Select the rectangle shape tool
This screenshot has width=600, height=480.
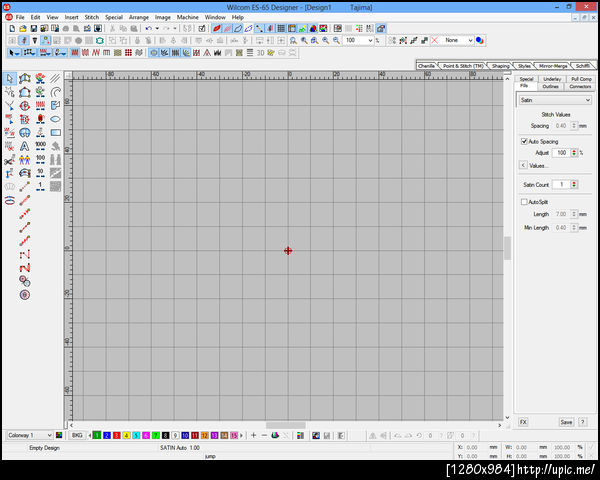[55, 133]
